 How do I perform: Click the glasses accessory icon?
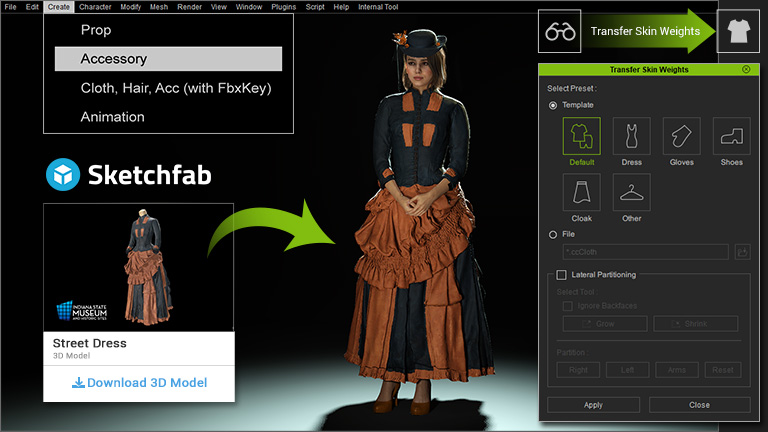560,31
